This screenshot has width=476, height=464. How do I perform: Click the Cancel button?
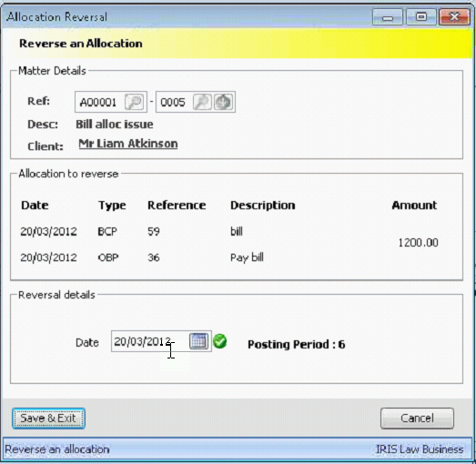(417, 419)
